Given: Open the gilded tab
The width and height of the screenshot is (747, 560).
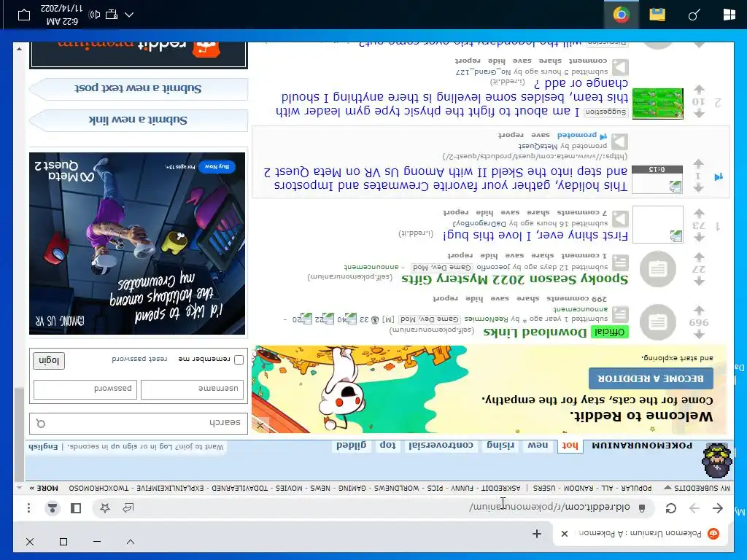Looking at the screenshot, I should click(x=352, y=446).
